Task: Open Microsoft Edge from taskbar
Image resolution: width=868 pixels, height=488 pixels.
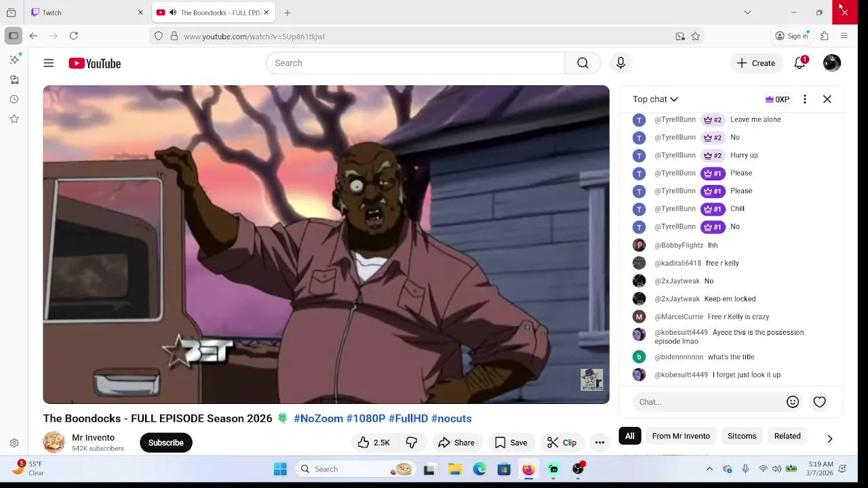Action: click(479, 469)
